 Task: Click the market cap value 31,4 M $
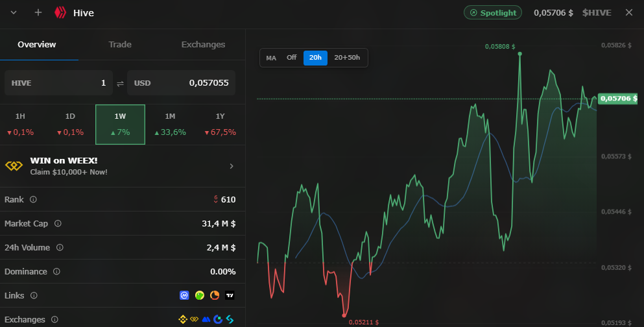pyautogui.click(x=219, y=223)
